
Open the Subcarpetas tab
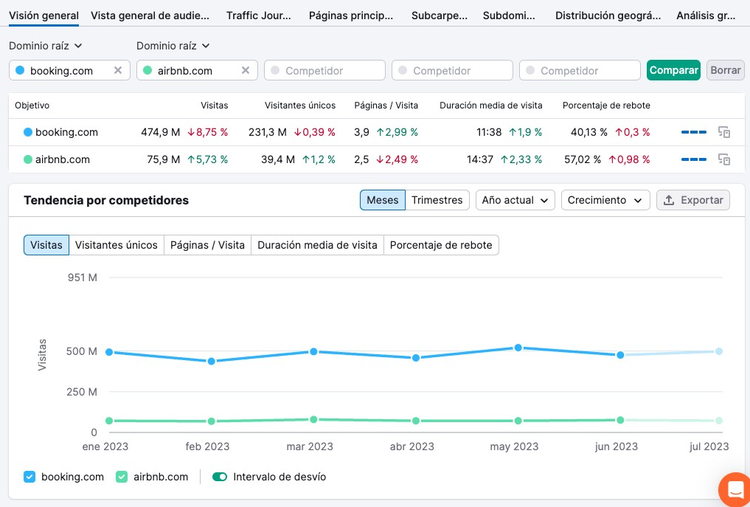pyautogui.click(x=440, y=16)
